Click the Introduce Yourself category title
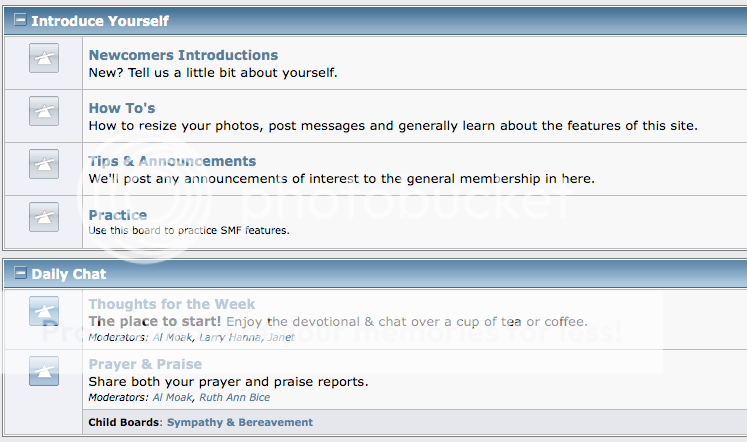 100,21
